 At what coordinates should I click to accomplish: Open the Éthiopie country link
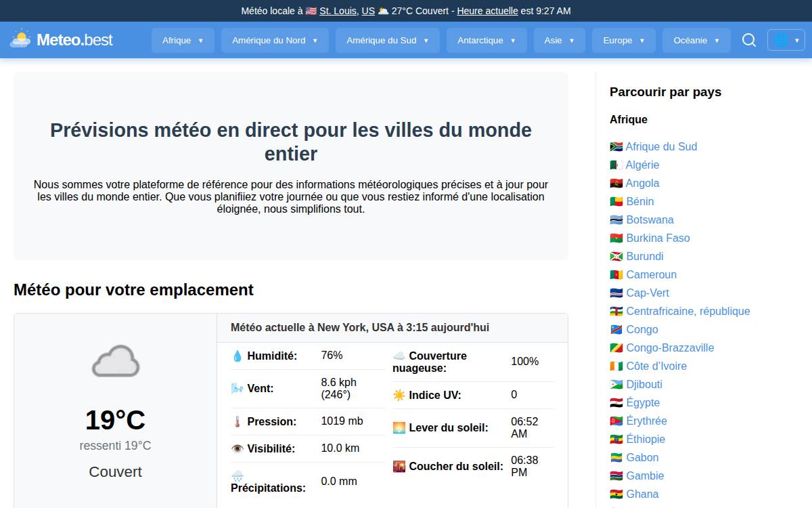point(646,439)
